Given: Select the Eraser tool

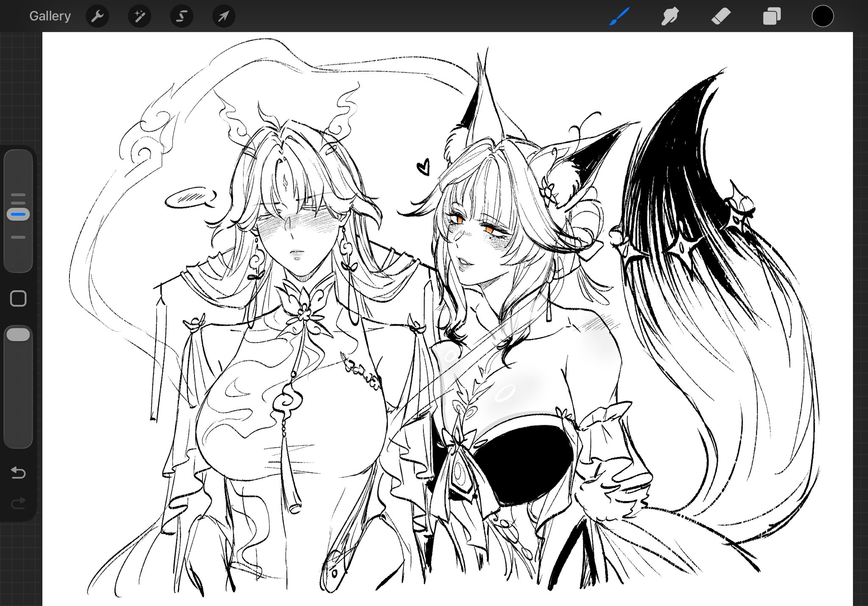Looking at the screenshot, I should 721,16.
